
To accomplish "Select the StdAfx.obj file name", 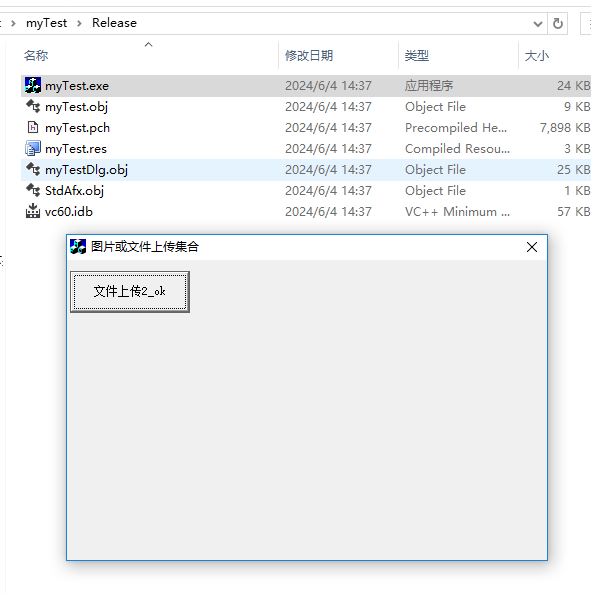I will (x=74, y=191).
